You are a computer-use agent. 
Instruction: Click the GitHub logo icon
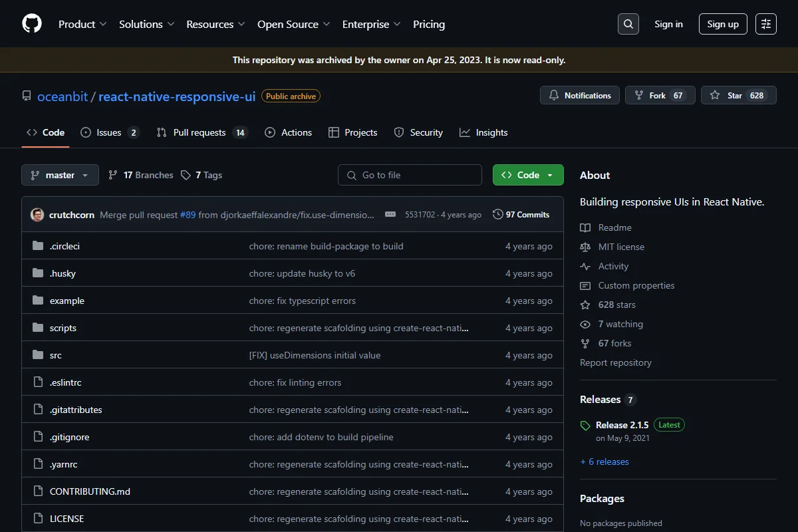click(x=32, y=24)
